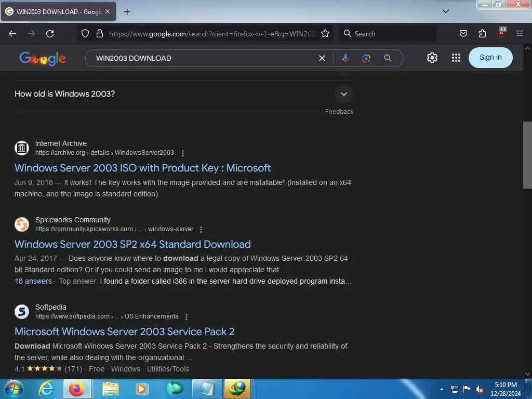
Task: Submit search with magnifier icon
Action: (388, 58)
